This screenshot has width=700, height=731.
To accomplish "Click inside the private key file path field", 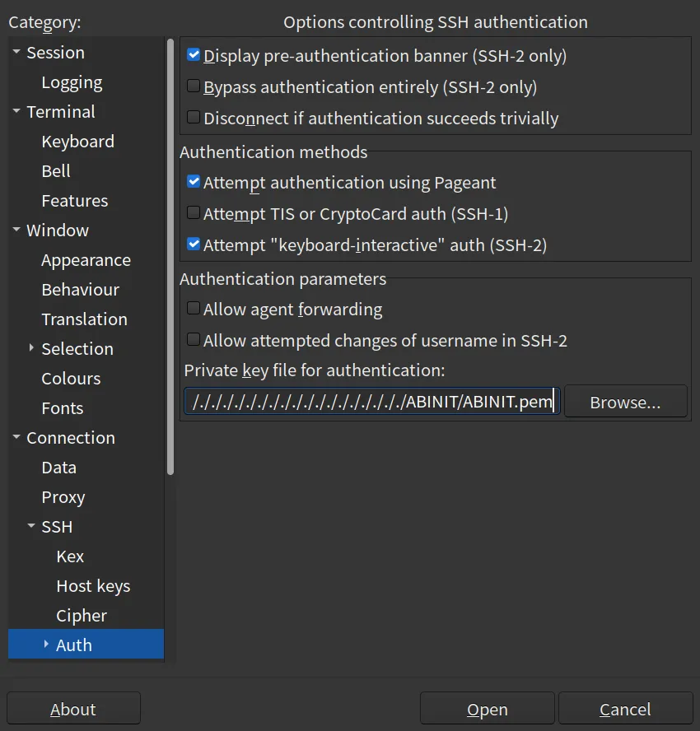I will click(x=371, y=401).
